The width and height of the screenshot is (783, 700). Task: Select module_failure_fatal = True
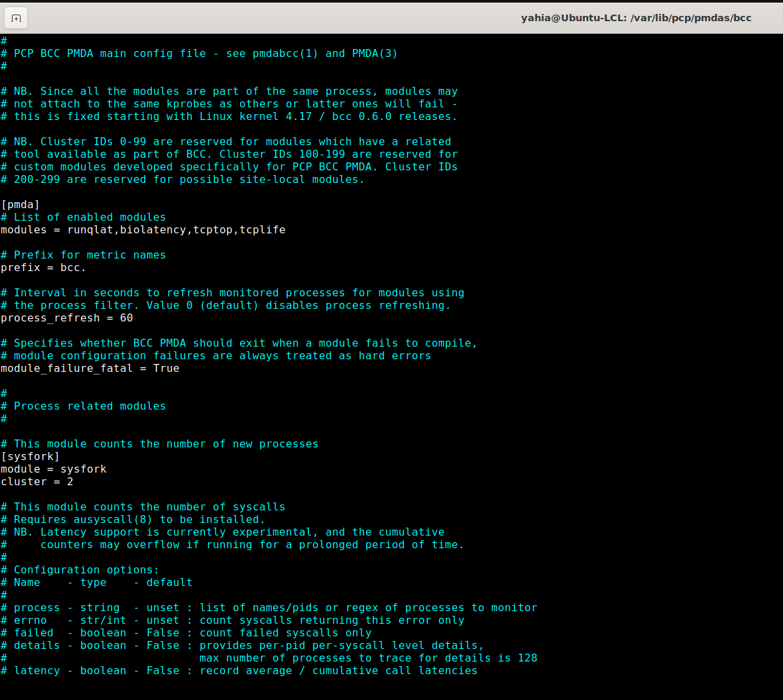(90, 368)
